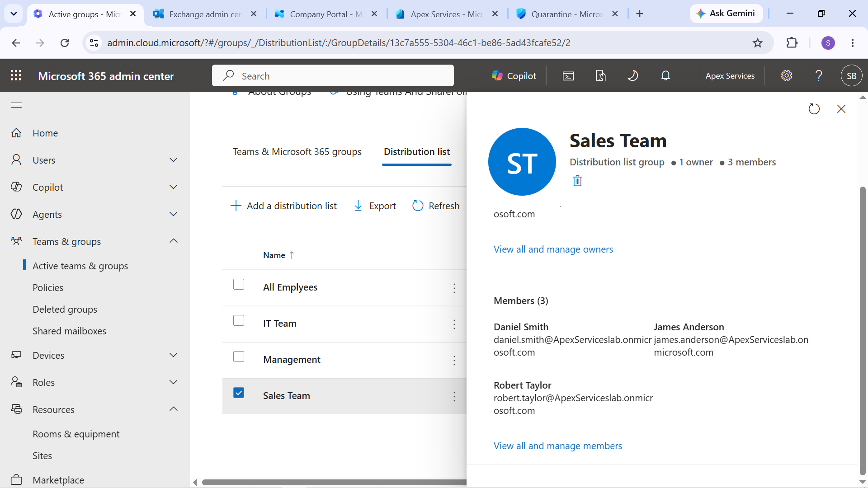
Task: Check the IT Team checkbox
Action: (x=239, y=320)
